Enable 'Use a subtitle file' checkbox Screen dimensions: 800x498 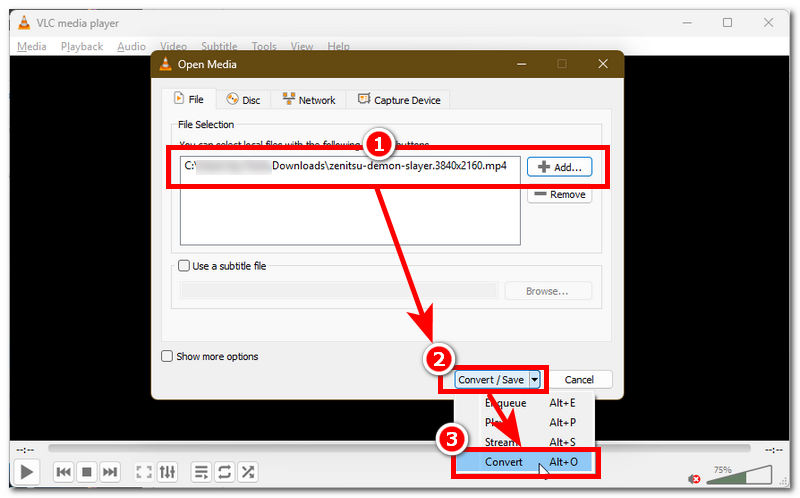(183, 266)
